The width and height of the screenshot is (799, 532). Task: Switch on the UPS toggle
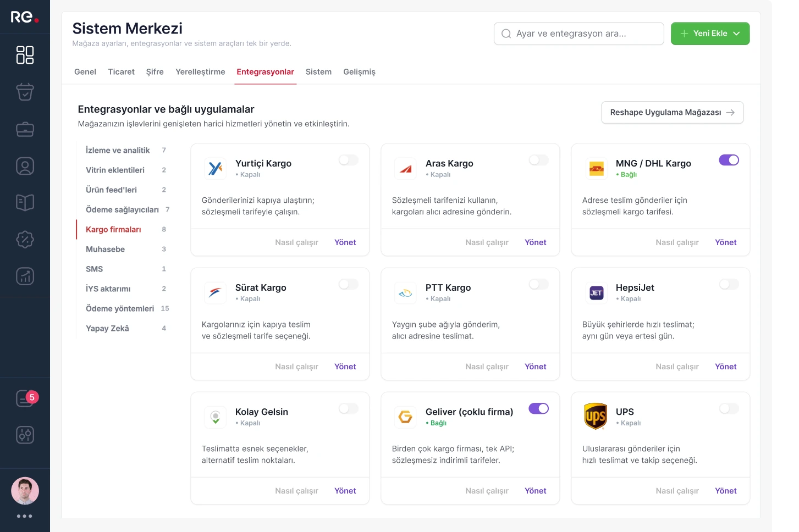pos(729,408)
